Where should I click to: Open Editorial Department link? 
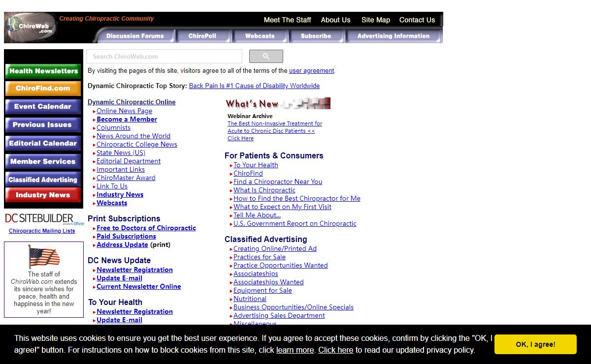click(x=129, y=161)
